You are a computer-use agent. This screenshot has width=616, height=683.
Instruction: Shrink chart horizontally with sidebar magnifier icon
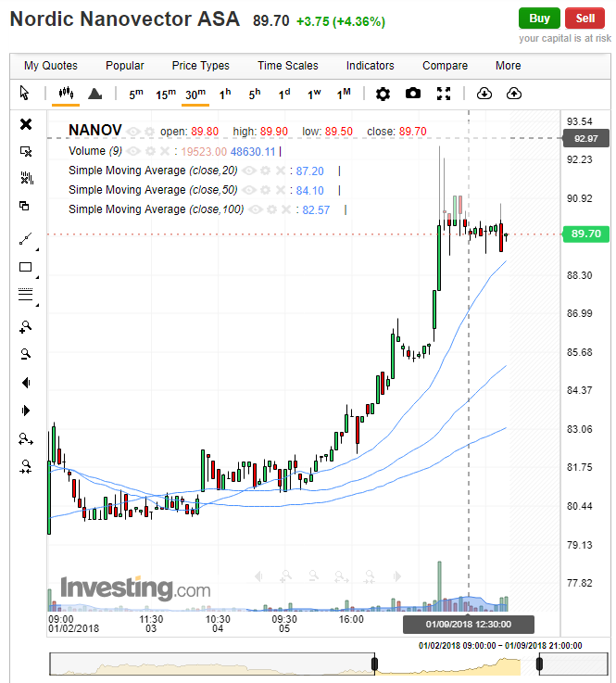coord(26,466)
